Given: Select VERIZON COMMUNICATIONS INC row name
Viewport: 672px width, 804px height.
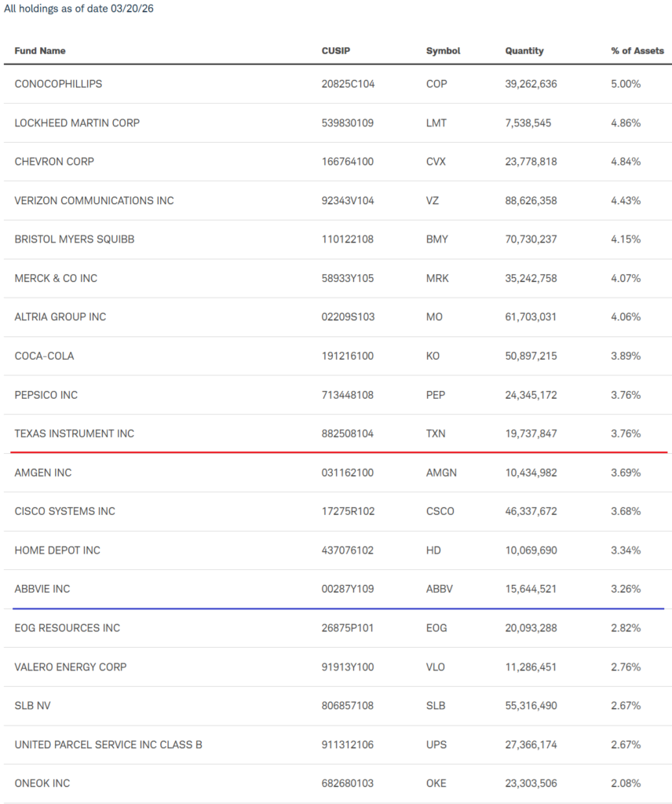Looking at the screenshot, I should (94, 201).
